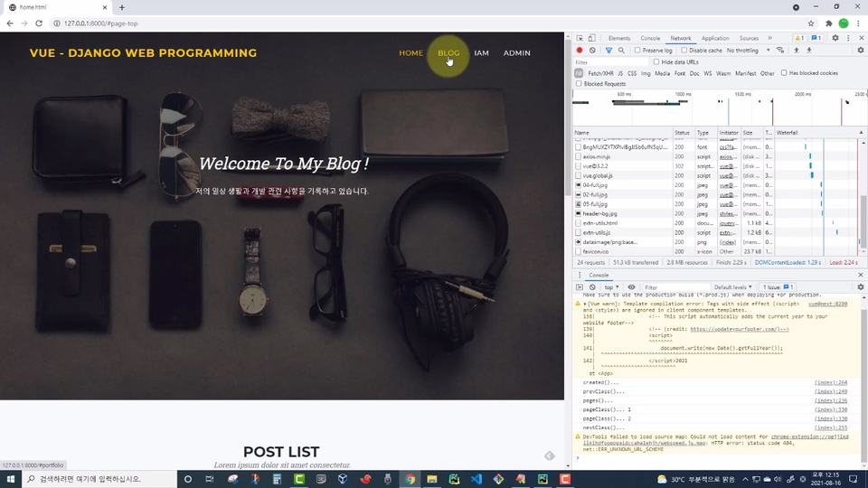Open network search with magnifier icon
868x488 pixels.
pos(621,51)
